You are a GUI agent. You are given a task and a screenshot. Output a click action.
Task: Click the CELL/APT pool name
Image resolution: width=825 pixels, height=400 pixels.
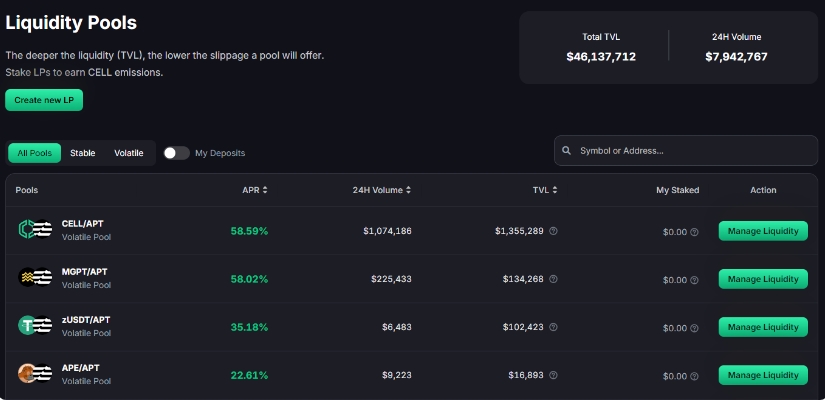tap(83, 224)
